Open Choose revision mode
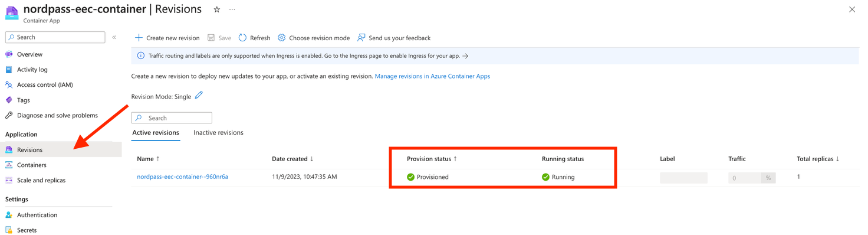Image resolution: width=868 pixels, height=235 pixels. [314, 38]
